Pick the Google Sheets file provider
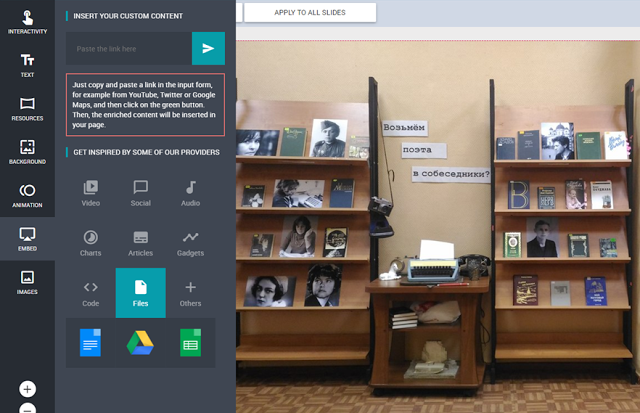Viewport: 640px width, 413px height. pyautogui.click(x=190, y=343)
